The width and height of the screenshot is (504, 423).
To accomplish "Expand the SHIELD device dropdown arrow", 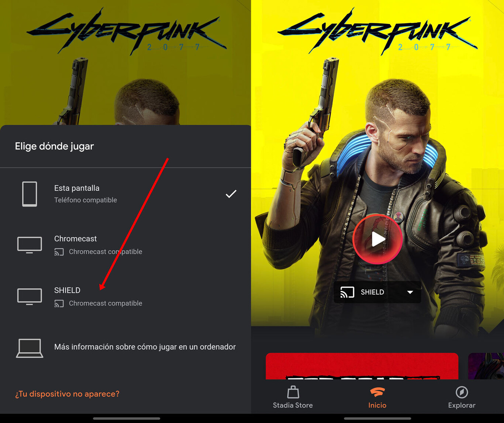I will coord(410,292).
